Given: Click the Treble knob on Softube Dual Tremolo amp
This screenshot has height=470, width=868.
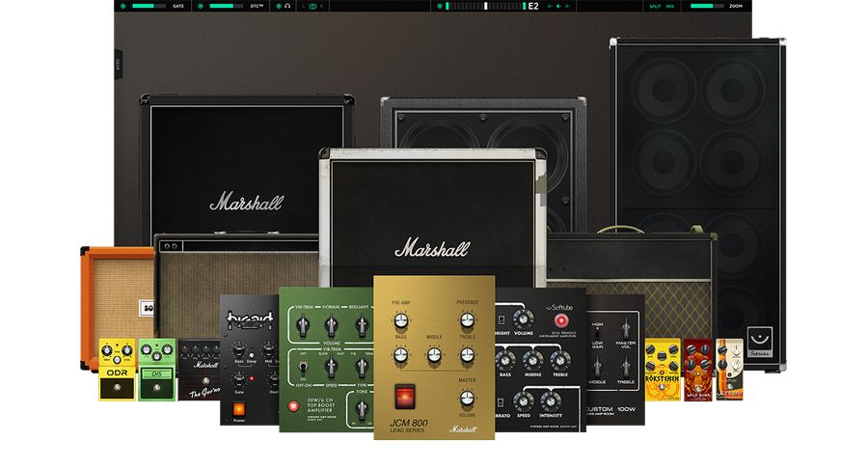Looking at the screenshot, I should (x=559, y=360).
